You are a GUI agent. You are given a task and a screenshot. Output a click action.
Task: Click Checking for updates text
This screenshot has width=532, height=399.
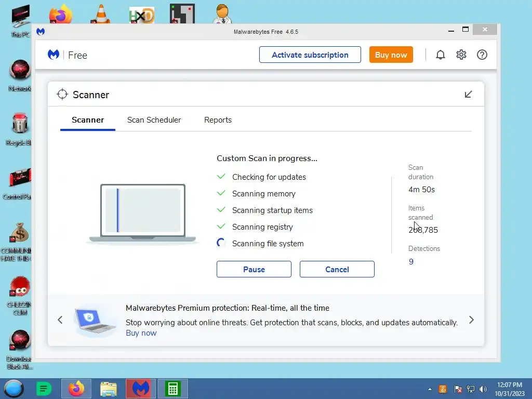tap(269, 177)
